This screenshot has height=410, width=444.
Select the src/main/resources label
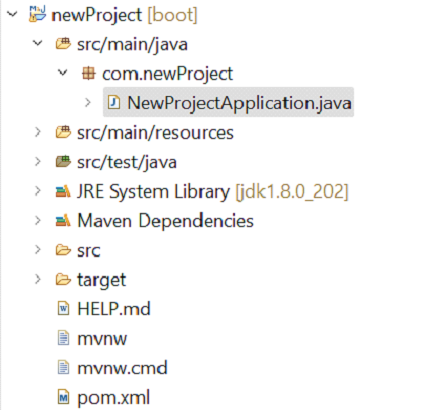155,133
